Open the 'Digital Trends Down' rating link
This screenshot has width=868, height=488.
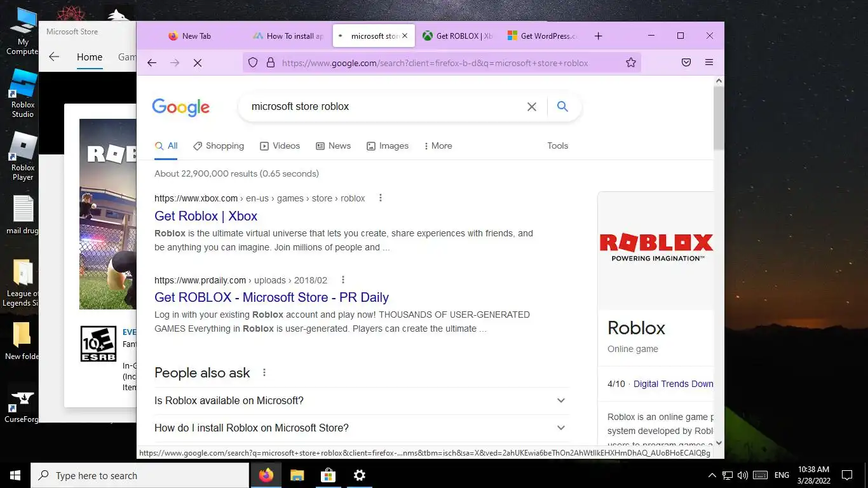[x=674, y=384]
